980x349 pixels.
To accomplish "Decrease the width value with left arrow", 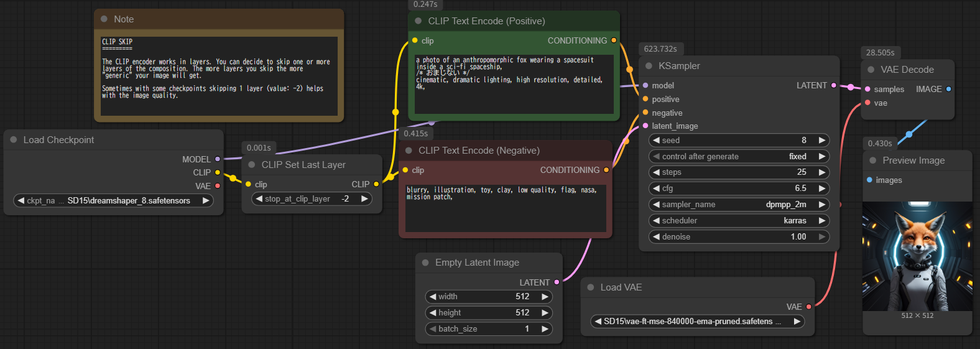I will (433, 297).
